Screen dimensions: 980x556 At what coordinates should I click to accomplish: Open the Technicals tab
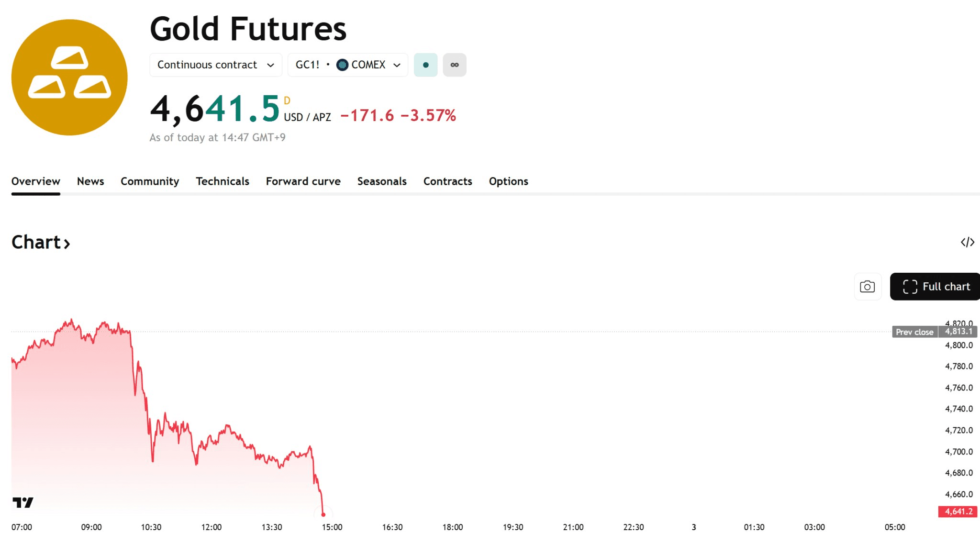[223, 181]
